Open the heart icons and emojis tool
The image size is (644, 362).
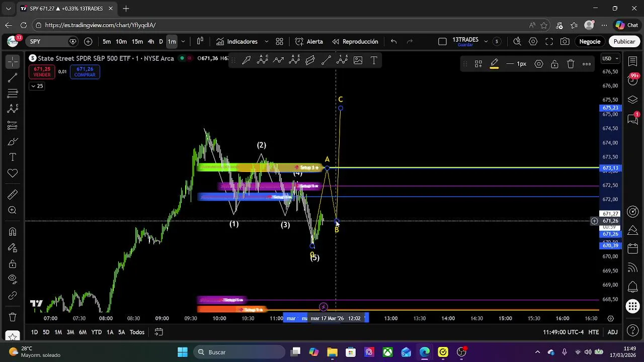(x=13, y=173)
